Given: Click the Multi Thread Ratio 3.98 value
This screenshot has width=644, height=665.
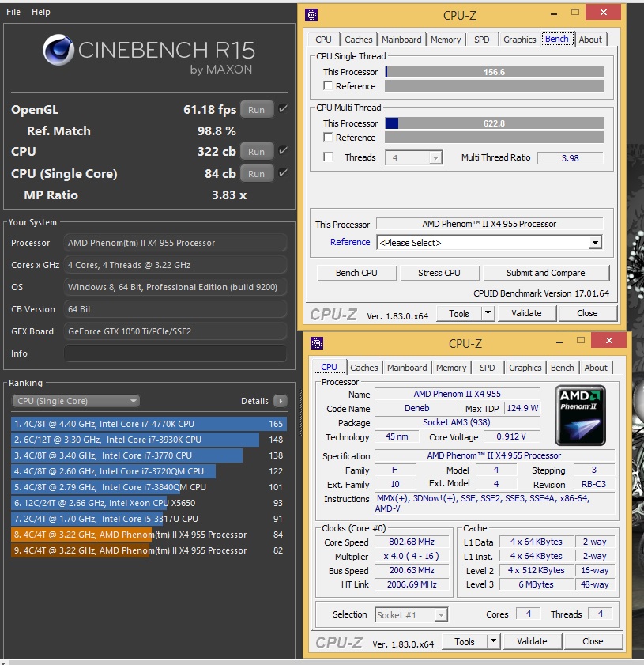Looking at the screenshot, I should tap(570, 158).
